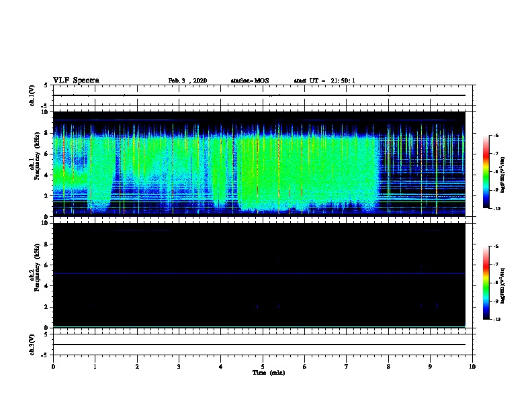Select the "start UT = 21:50: 1" label

pyautogui.click(x=324, y=81)
